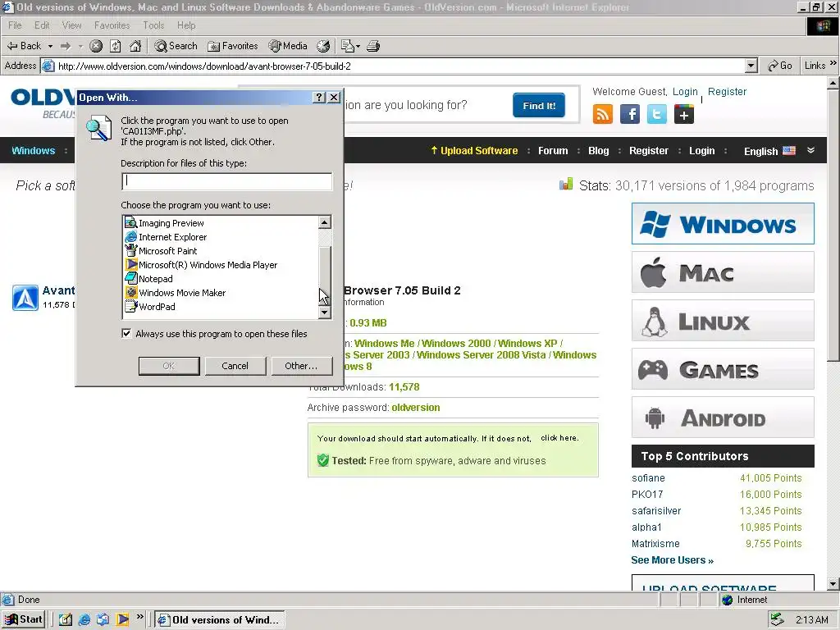Open the English language selector
Image resolution: width=840 pixels, height=630 pixels.
click(x=769, y=151)
